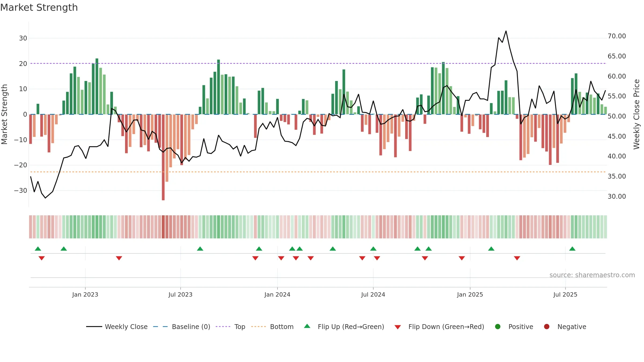Click the Jul 2023 x-axis label

[x=180, y=294]
